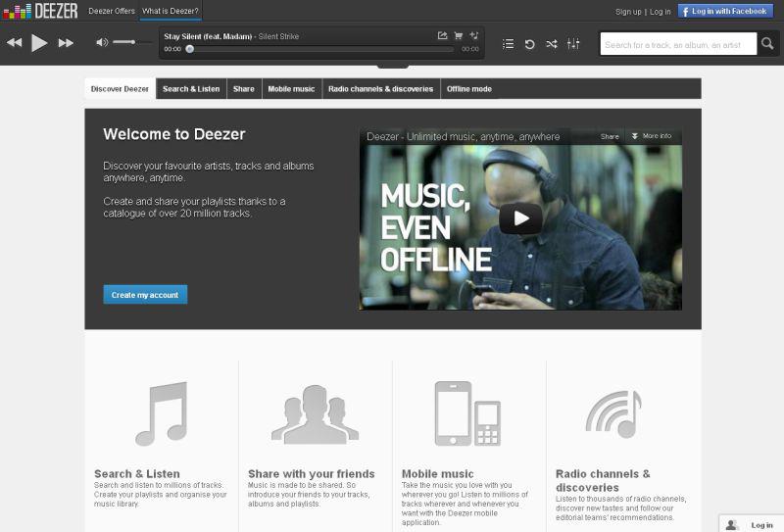Toggle repeat mode in the player
The image size is (784, 532).
[529, 44]
